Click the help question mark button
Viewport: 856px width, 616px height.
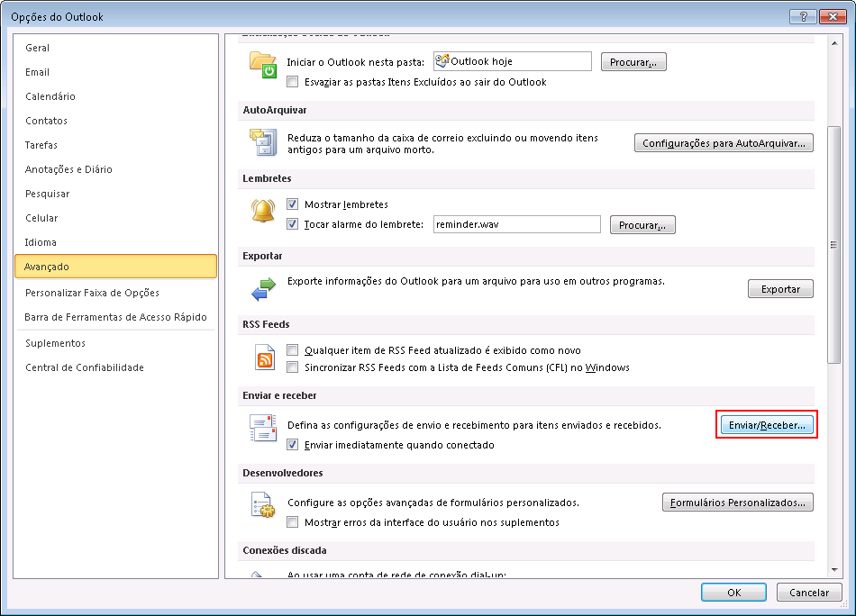pyautogui.click(x=803, y=17)
